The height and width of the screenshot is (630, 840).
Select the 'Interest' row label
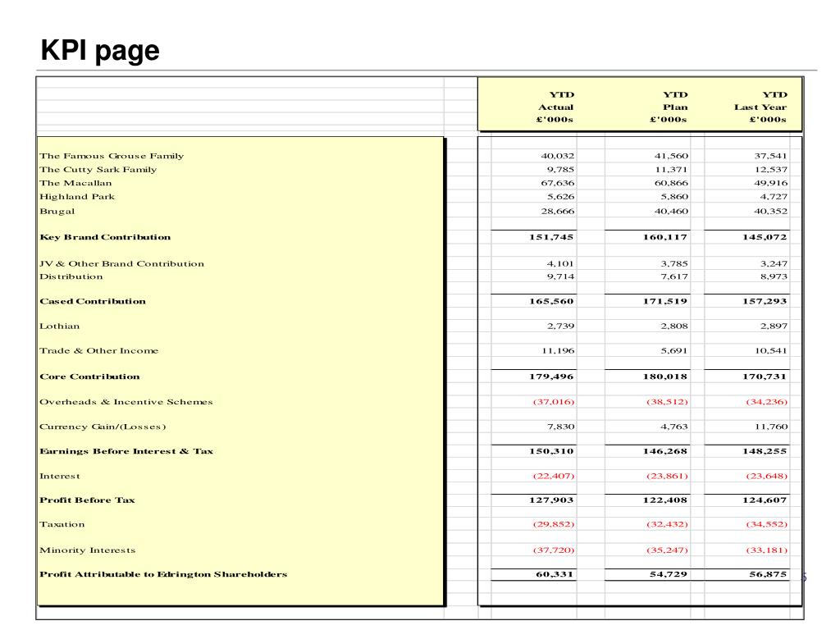click(x=59, y=476)
